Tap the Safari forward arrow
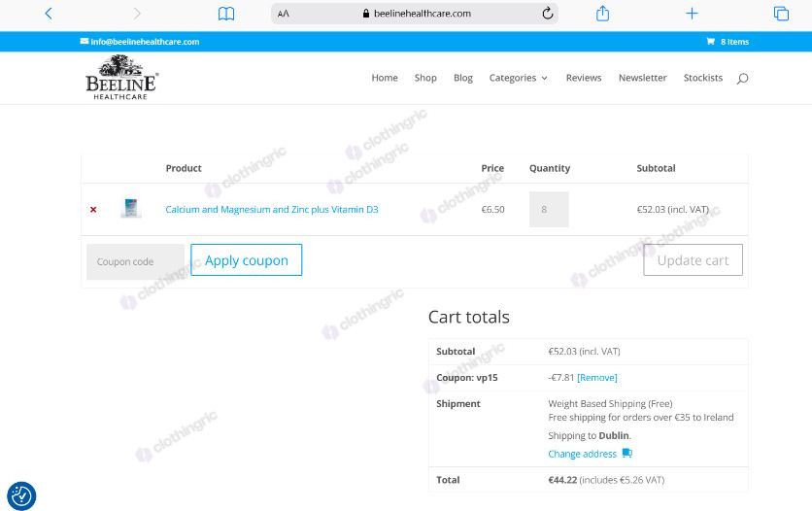Viewport: 812px width, 511px height. click(x=137, y=14)
